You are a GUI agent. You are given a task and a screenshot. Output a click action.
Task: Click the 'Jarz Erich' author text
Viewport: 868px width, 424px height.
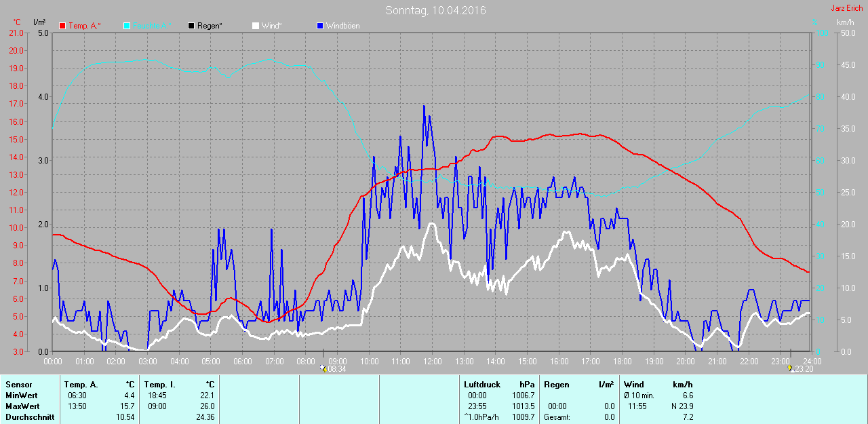846,8
